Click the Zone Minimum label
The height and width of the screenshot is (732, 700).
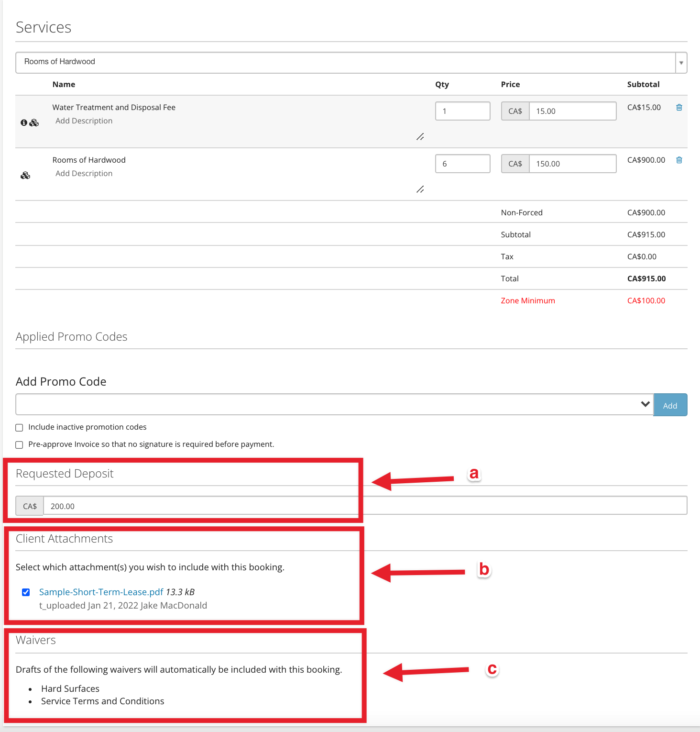point(528,300)
